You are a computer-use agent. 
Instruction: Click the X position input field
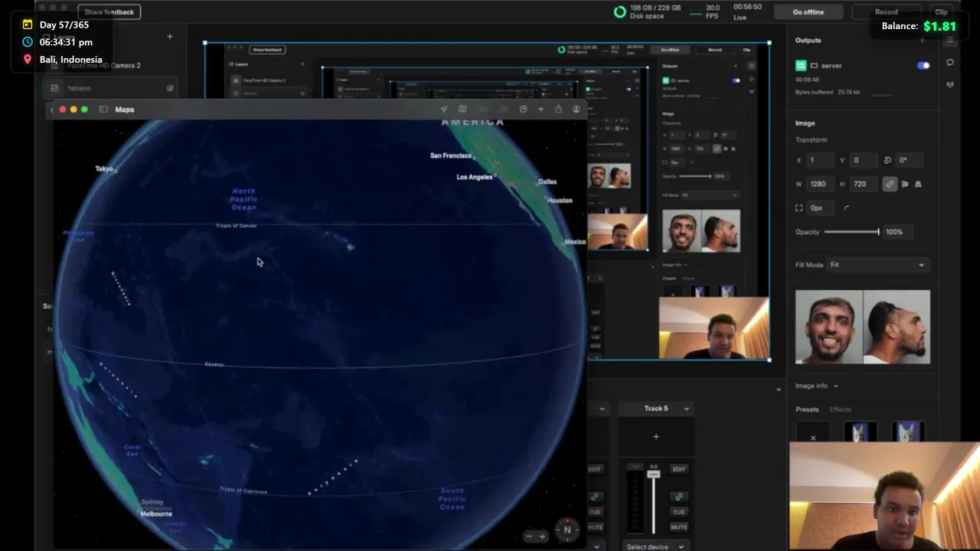click(x=819, y=161)
